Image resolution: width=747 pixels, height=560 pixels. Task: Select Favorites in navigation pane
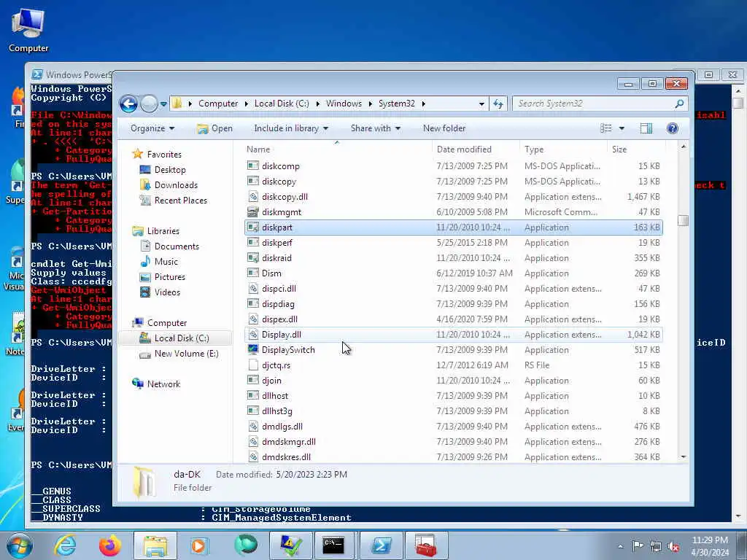pyautogui.click(x=164, y=155)
